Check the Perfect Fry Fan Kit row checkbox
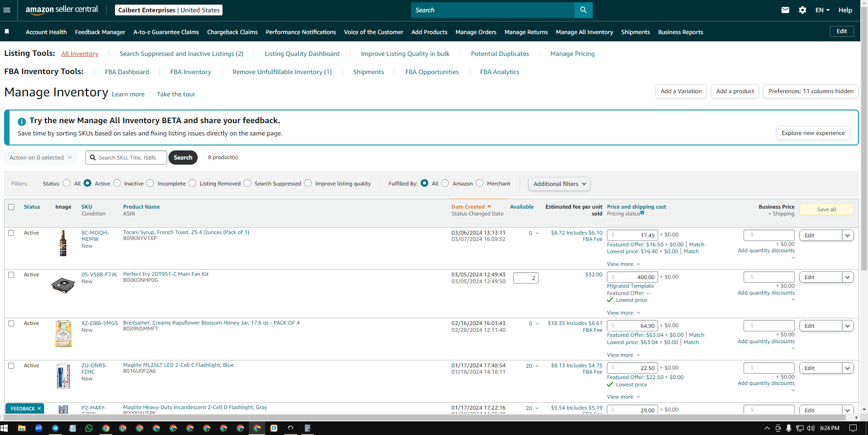The width and height of the screenshot is (868, 435). pyautogui.click(x=11, y=275)
